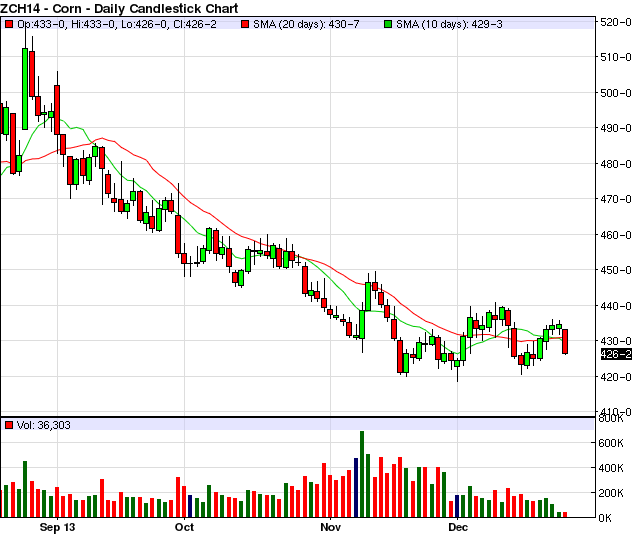Click the 440-0 price axis label
This screenshot has width=640, height=536.
(616, 306)
